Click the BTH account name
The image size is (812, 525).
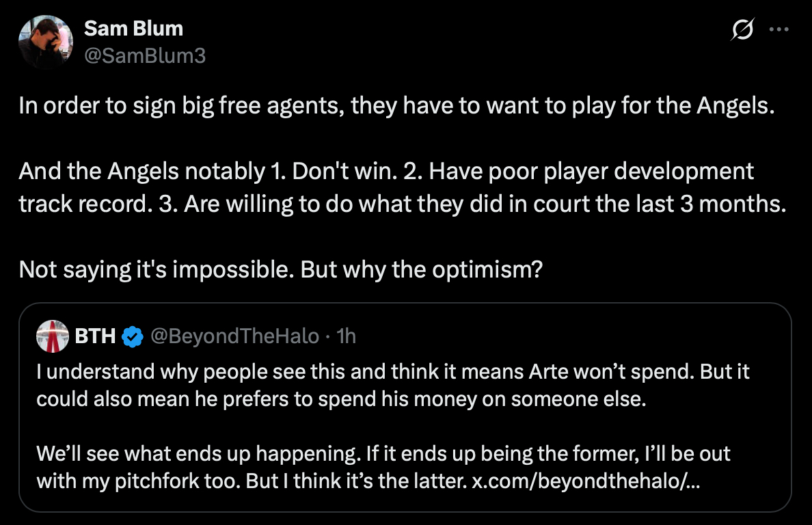coord(95,336)
